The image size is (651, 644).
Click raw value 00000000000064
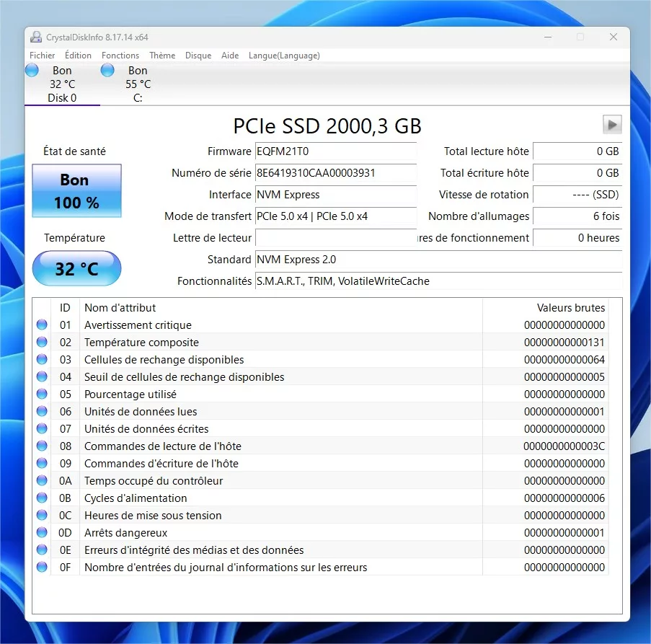[564, 360]
